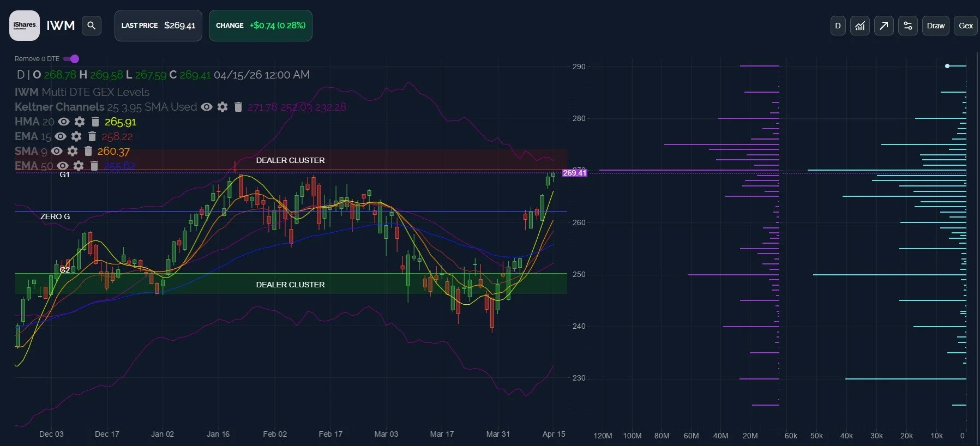Click the CHANGE +$0.74 box
The image size is (980, 446).
pyautogui.click(x=261, y=26)
